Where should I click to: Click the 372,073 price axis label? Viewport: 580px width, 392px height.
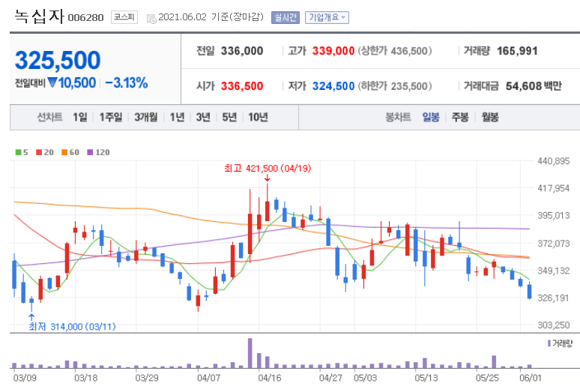pyautogui.click(x=553, y=244)
